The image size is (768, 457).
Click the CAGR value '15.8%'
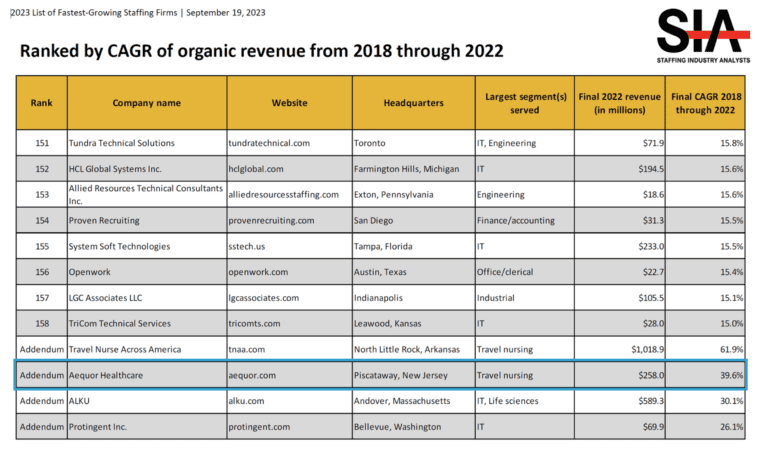[731, 143]
